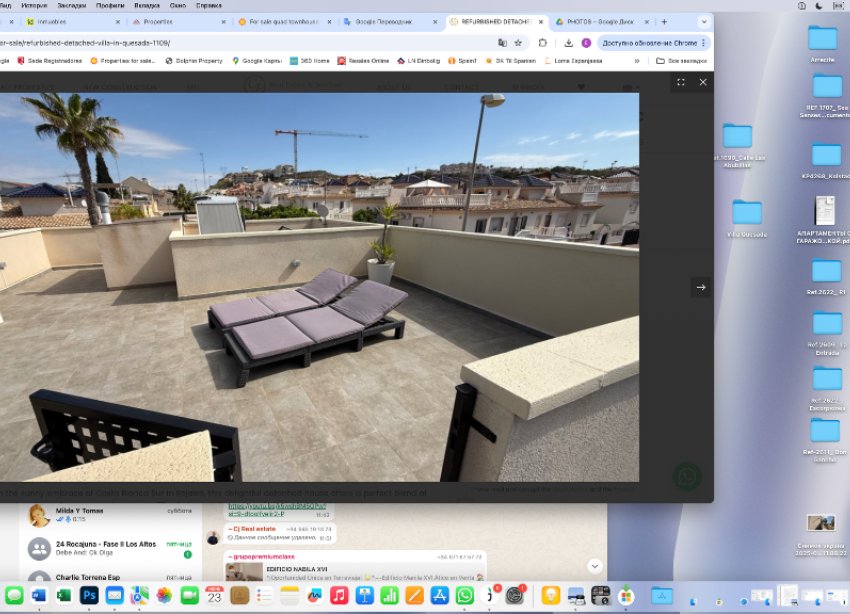The image size is (850, 614).
Task: Open the Google Translate icon in address bar
Action: pyautogui.click(x=502, y=43)
